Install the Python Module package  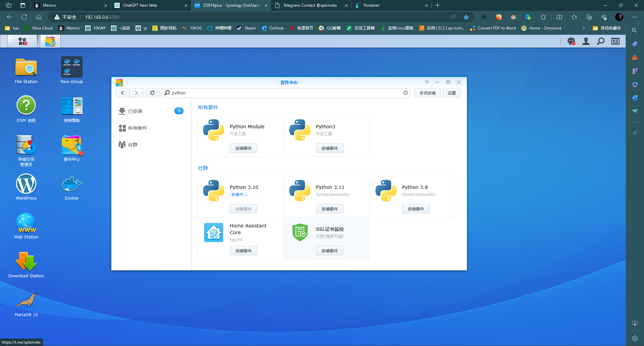click(244, 148)
